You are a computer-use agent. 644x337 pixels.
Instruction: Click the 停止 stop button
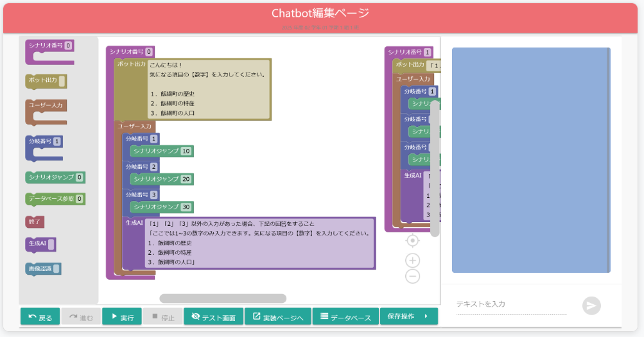[163, 317]
